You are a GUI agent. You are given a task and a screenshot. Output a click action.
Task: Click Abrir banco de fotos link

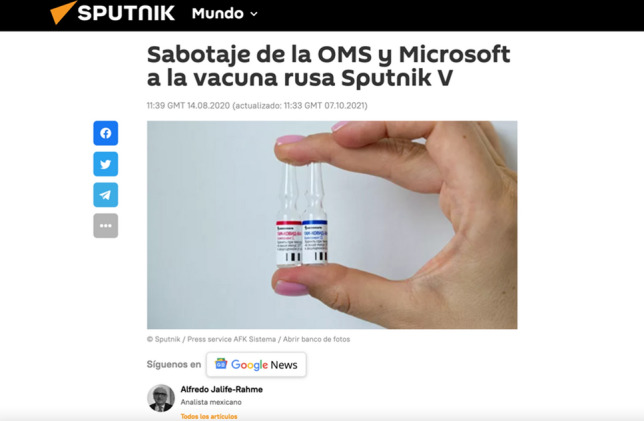(316, 339)
